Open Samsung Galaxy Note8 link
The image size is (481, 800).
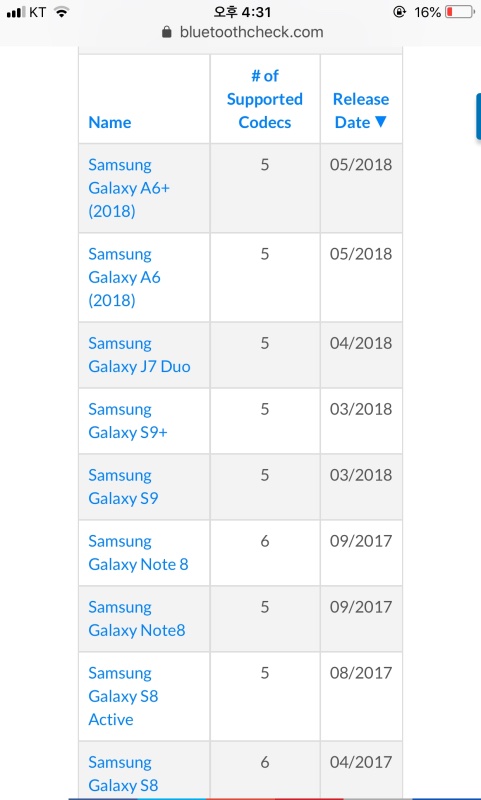coord(137,618)
